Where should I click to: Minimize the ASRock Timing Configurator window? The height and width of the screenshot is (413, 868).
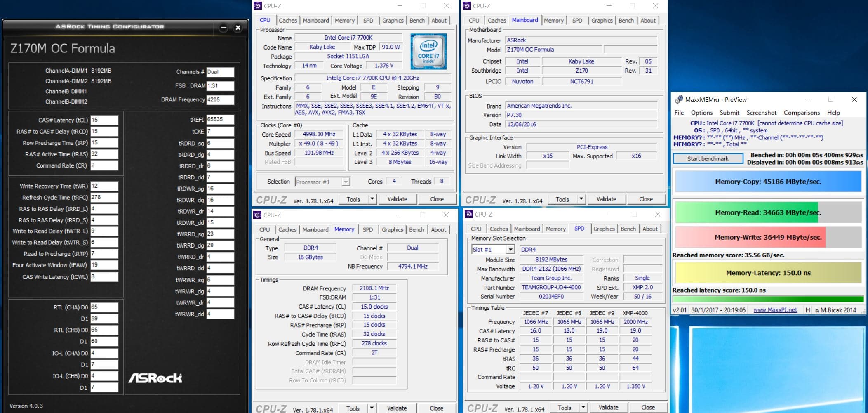click(223, 28)
